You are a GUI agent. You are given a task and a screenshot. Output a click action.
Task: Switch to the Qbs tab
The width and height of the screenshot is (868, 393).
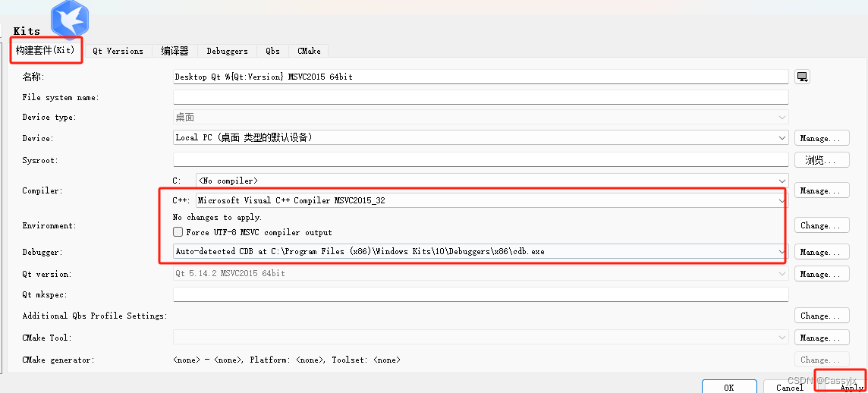(272, 51)
